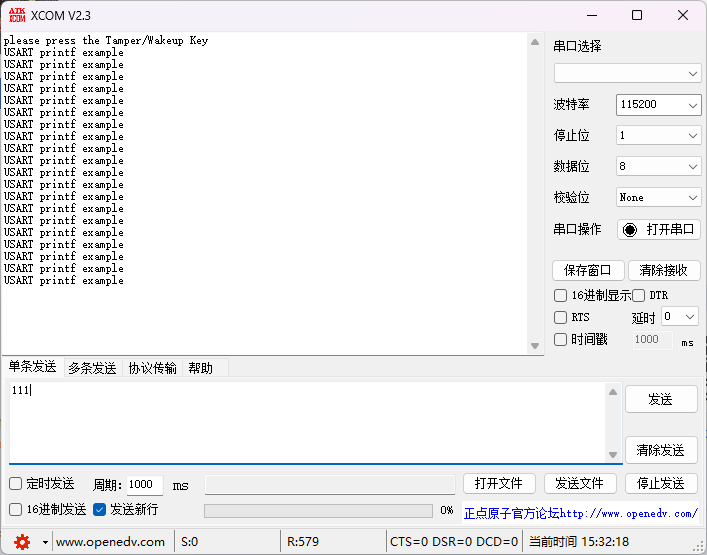Viewport: 707px width, 555px height.
Task: Click the red gear settings icon
Action: [22, 541]
